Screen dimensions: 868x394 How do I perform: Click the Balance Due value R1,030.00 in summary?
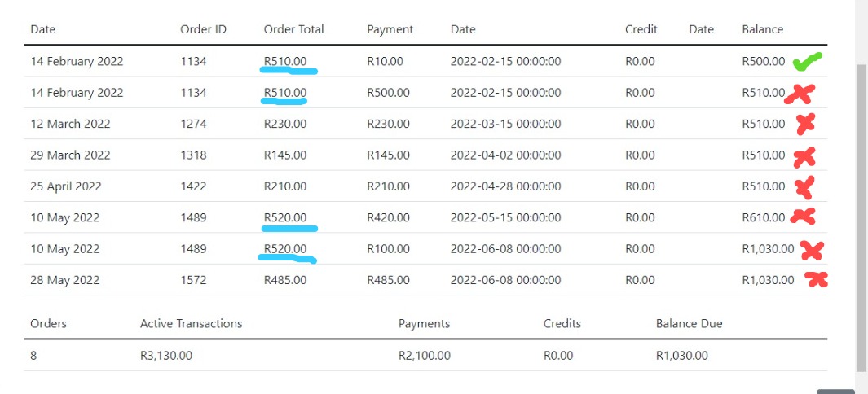point(682,355)
